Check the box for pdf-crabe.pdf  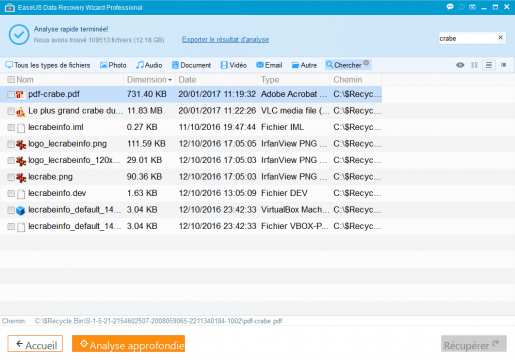[x=11, y=94]
